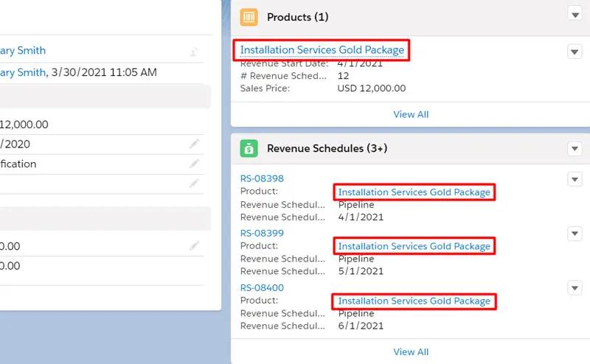Image resolution: width=590 pixels, height=364 pixels.
Task: Expand the Revenue Schedules panel header menu
Action: 575,149
